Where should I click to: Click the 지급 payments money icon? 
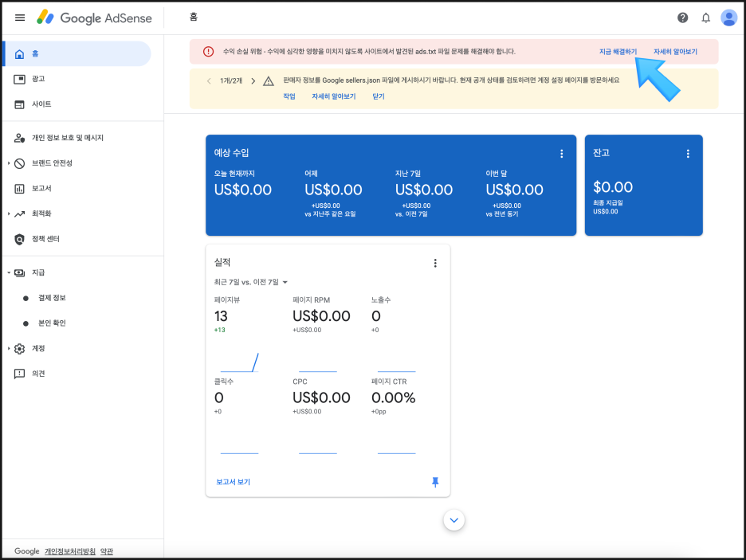pyautogui.click(x=19, y=273)
